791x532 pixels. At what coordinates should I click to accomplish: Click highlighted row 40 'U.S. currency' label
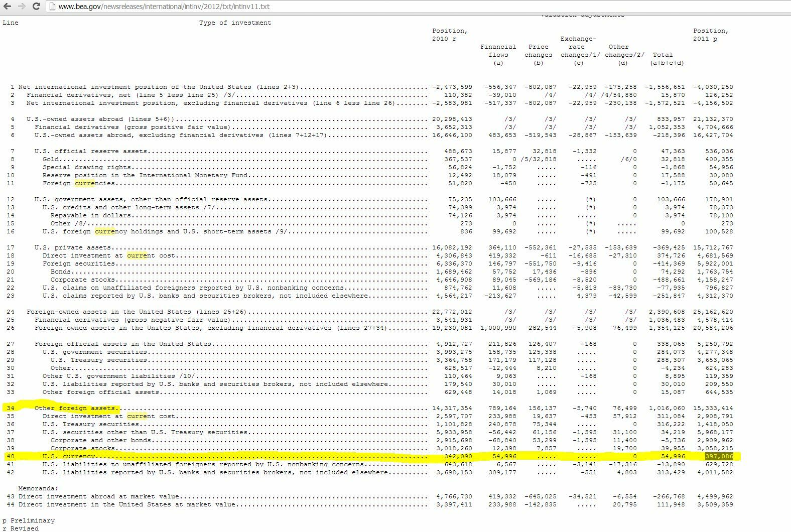pos(69,457)
